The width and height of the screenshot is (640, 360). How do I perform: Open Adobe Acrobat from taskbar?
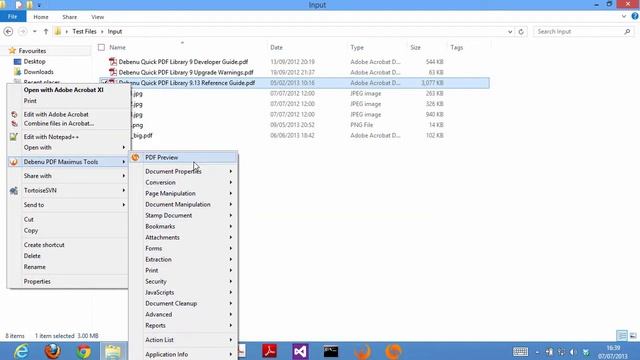point(269,351)
